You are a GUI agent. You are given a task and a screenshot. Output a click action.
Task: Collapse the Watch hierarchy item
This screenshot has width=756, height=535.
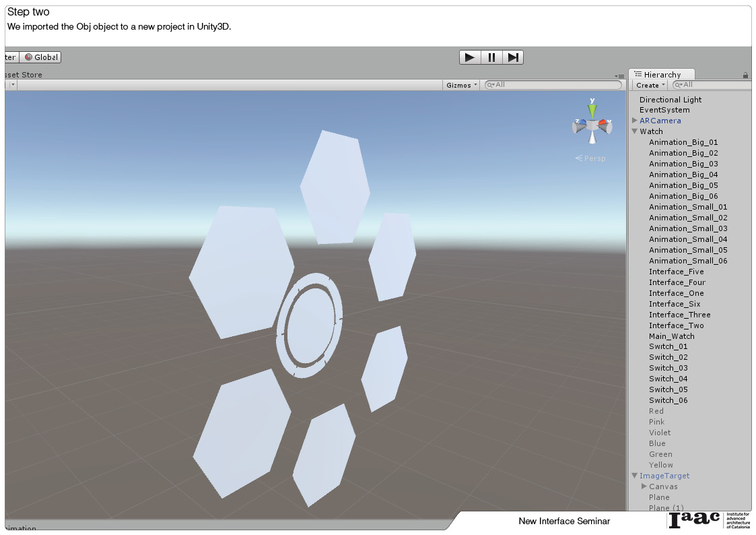[x=634, y=131]
